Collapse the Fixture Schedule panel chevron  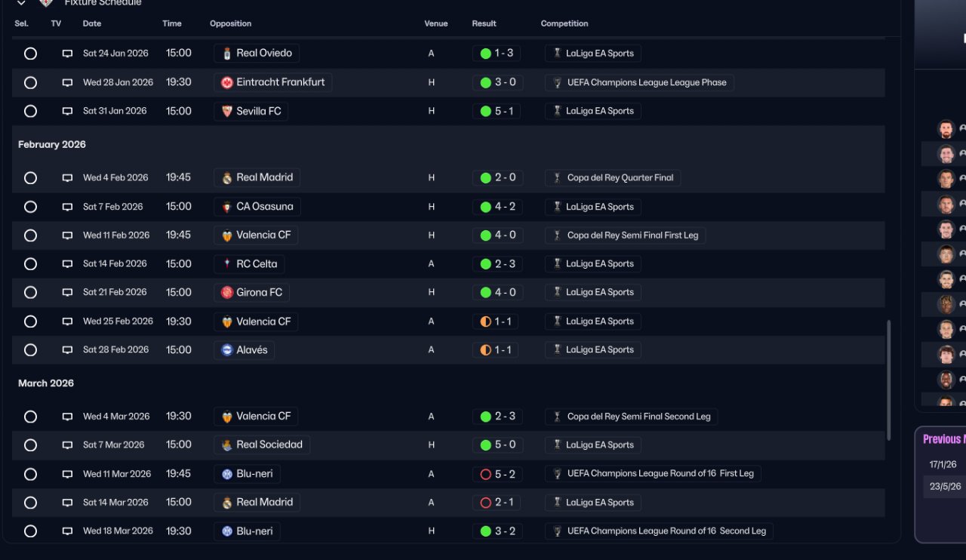click(21, 3)
